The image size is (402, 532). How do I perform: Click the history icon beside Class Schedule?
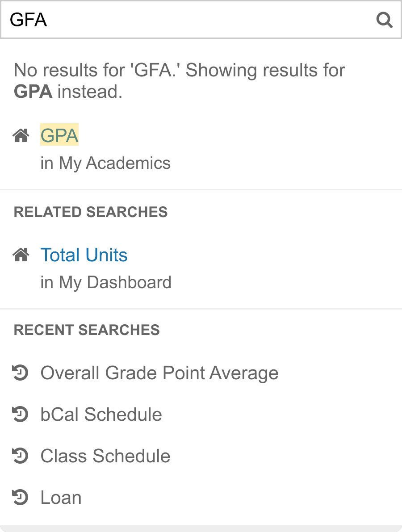coord(21,456)
